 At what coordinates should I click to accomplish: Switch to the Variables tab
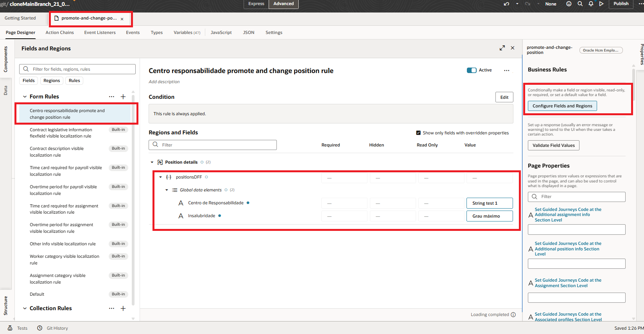point(187,32)
